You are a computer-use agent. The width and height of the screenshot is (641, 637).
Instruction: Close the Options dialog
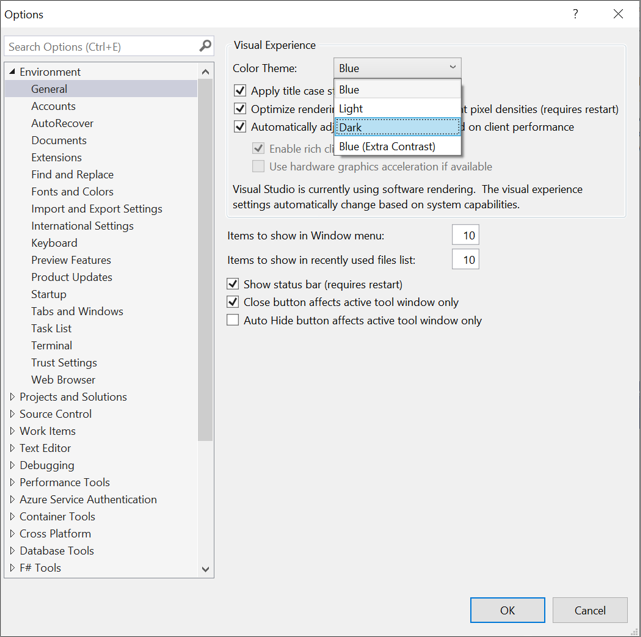tap(618, 14)
